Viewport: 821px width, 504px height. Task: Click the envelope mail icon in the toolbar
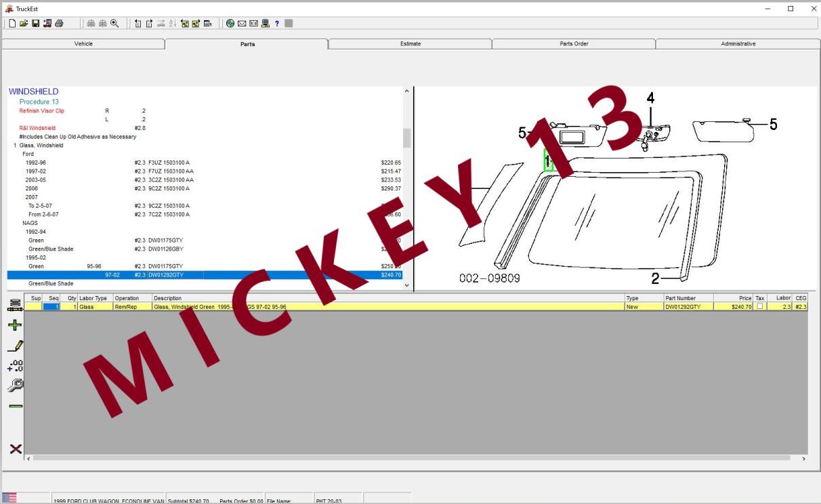[x=242, y=24]
